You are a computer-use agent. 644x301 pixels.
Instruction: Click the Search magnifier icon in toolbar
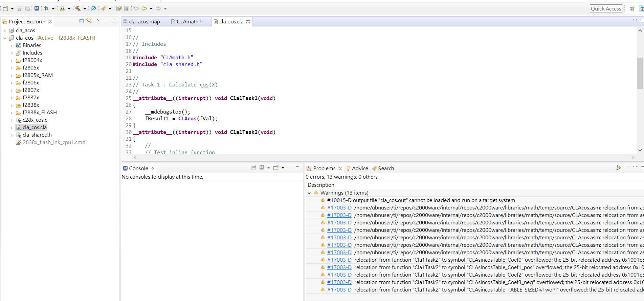(x=93, y=8)
